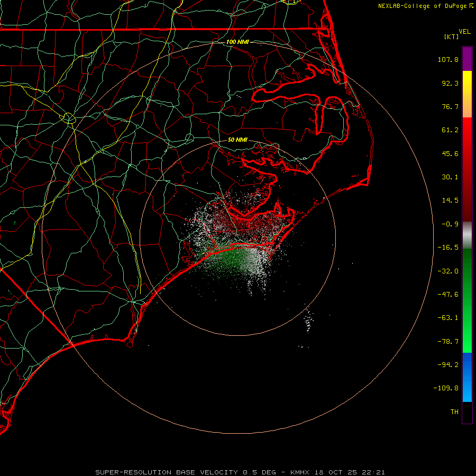Viewport: 476px width, 476px height.
Task: Click the 61.2 legend value
Action: coord(450,130)
